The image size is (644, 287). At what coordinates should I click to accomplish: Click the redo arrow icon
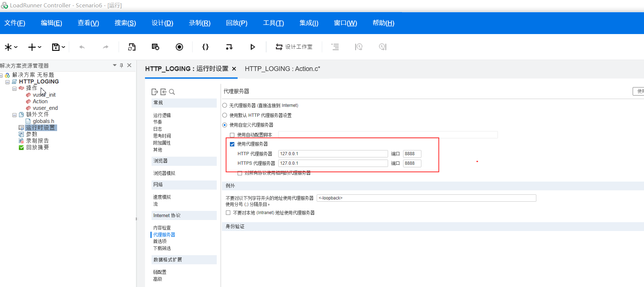pyautogui.click(x=105, y=47)
